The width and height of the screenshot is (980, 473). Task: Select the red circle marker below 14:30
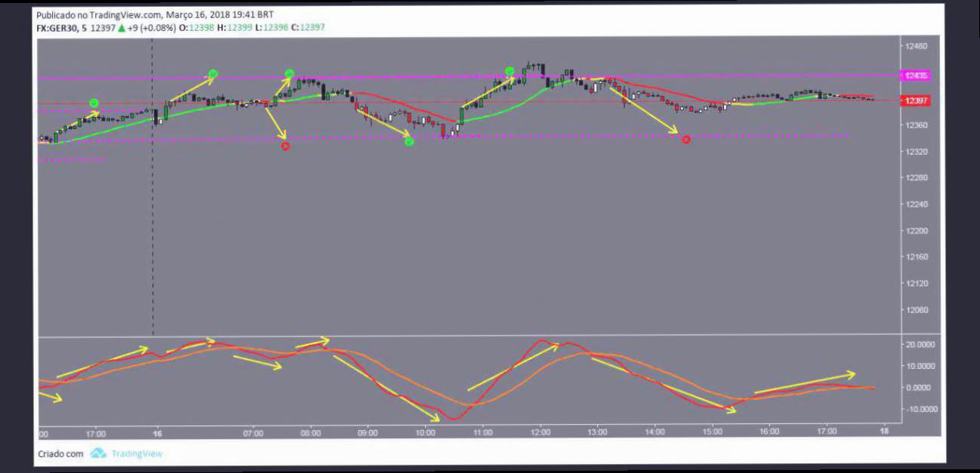point(686,140)
